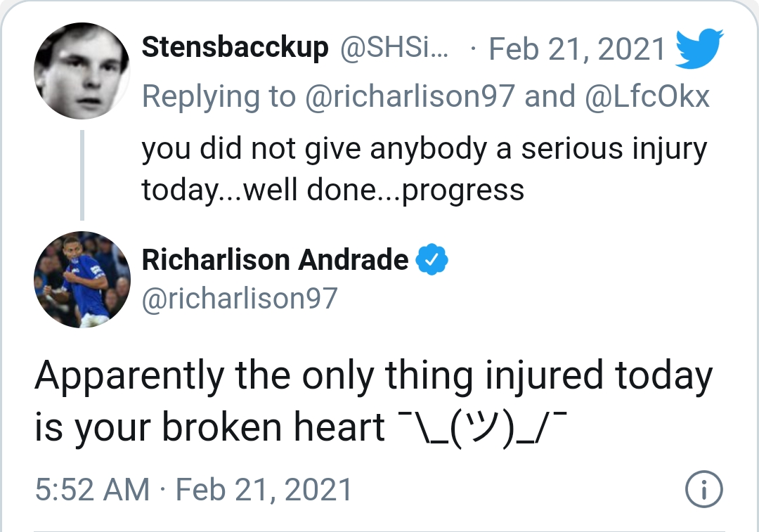
Task: Click the 'today...well done...progress' line
Action: 333,189
